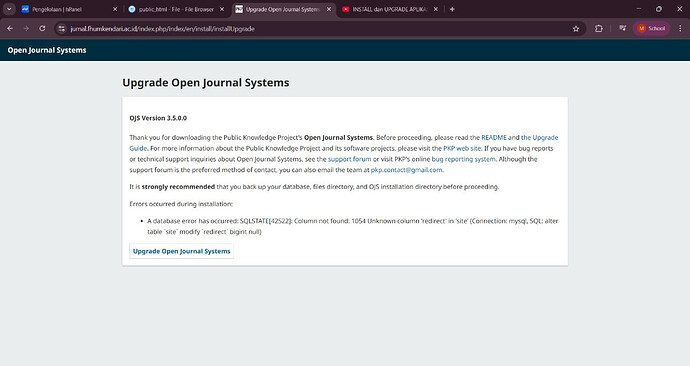Click the bug reporting system link
Screen dimensions: 690x366
tap(463, 159)
